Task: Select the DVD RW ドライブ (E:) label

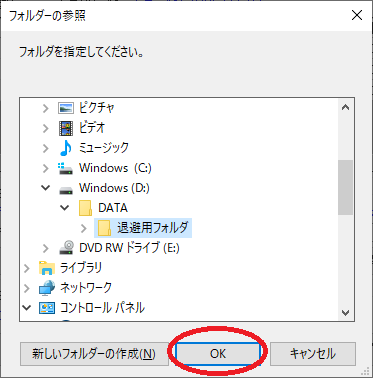Action: coord(129,248)
